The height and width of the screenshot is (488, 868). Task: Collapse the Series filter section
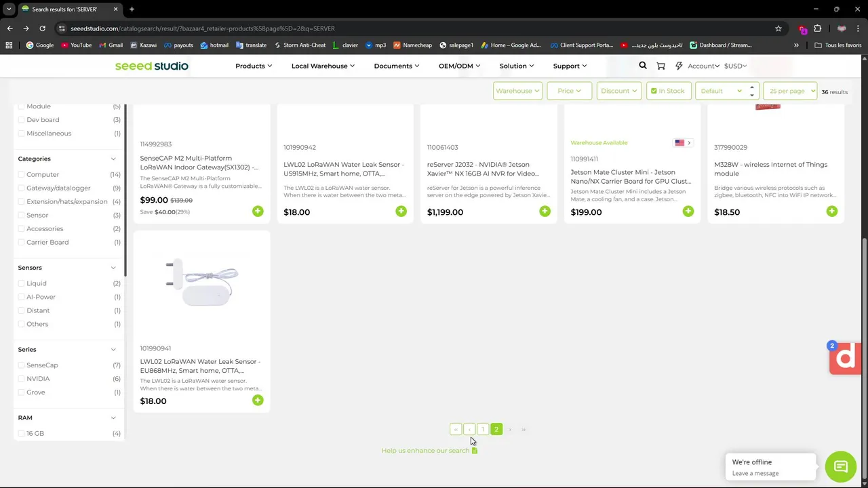[x=113, y=349]
